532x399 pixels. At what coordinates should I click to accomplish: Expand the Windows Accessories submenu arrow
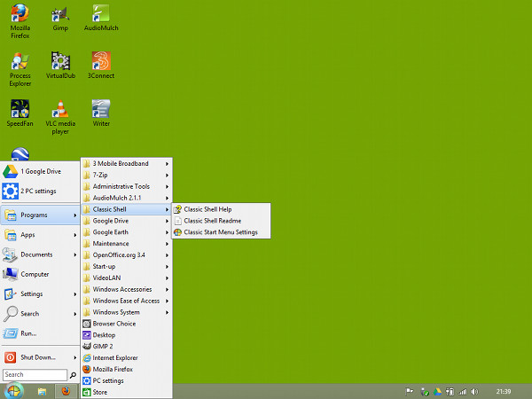(x=167, y=289)
